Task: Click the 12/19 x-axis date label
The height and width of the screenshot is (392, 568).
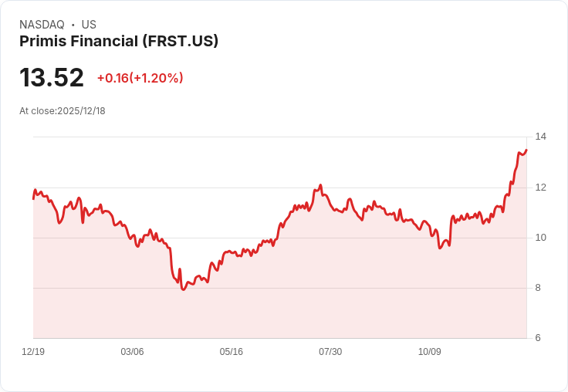Action: point(33,351)
